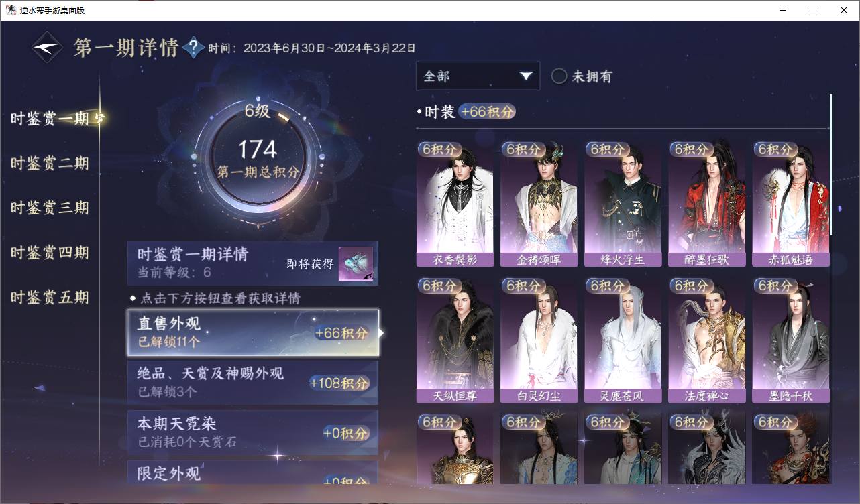860x504 pixels.
Task: Select the 衣香鬓影 costume card
Action: pyautogui.click(x=455, y=204)
